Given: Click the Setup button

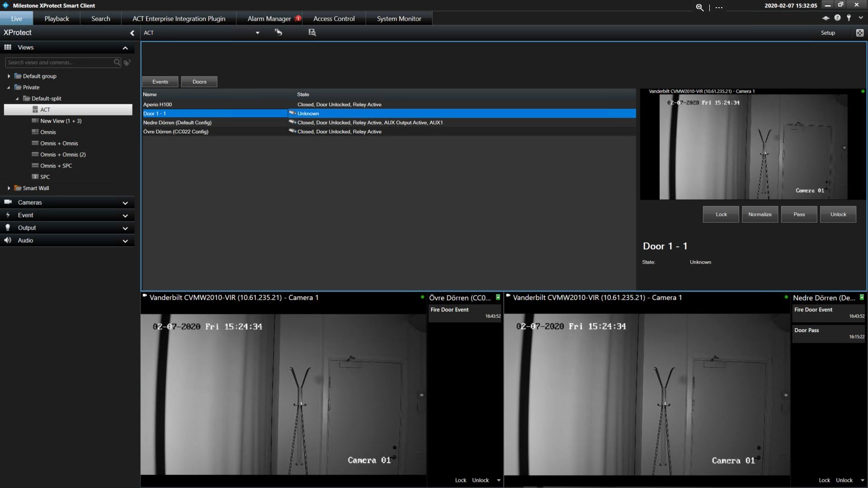Looking at the screenshot, I should (828, 33).
